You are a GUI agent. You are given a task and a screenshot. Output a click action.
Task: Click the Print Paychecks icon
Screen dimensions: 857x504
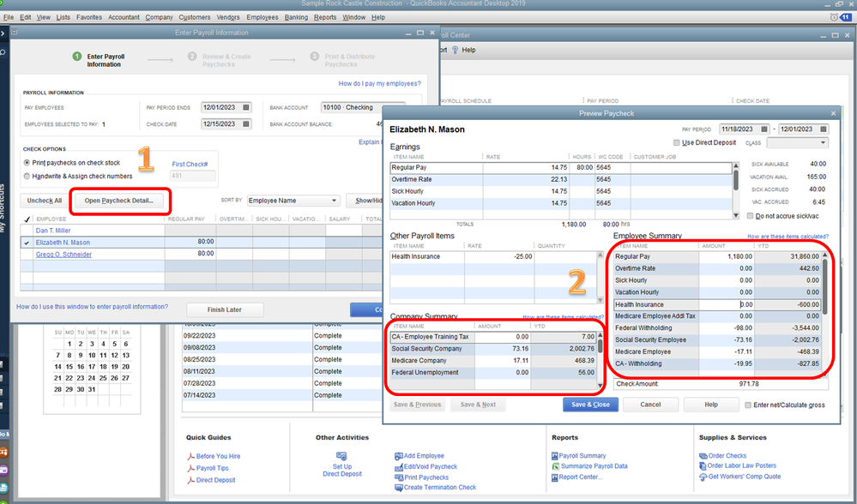398,477
